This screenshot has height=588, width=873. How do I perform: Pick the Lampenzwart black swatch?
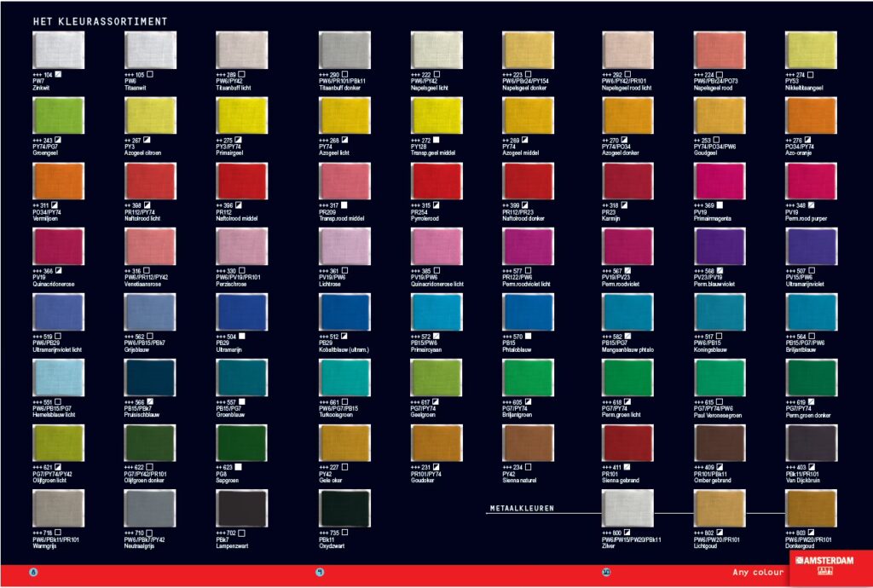click(242, 508)
